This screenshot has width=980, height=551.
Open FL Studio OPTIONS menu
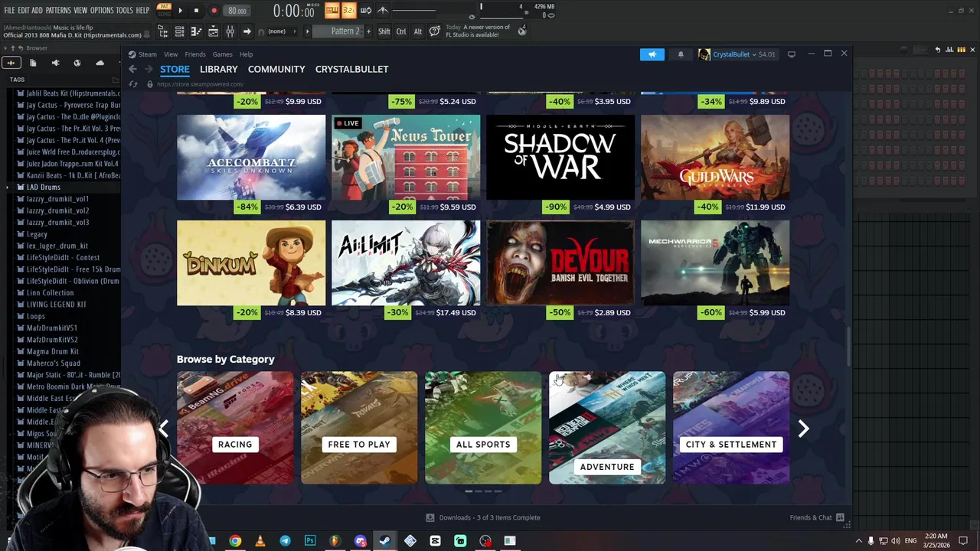[102, 10]
